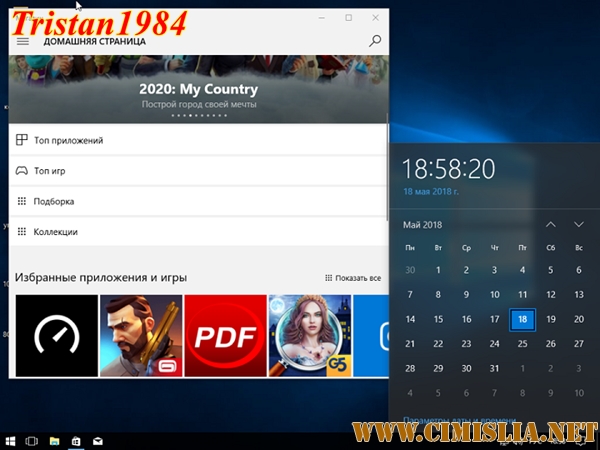The image size is (600, 450).
Task: Open the G5 hidden object game tile
Action: (x=309, y=335)
